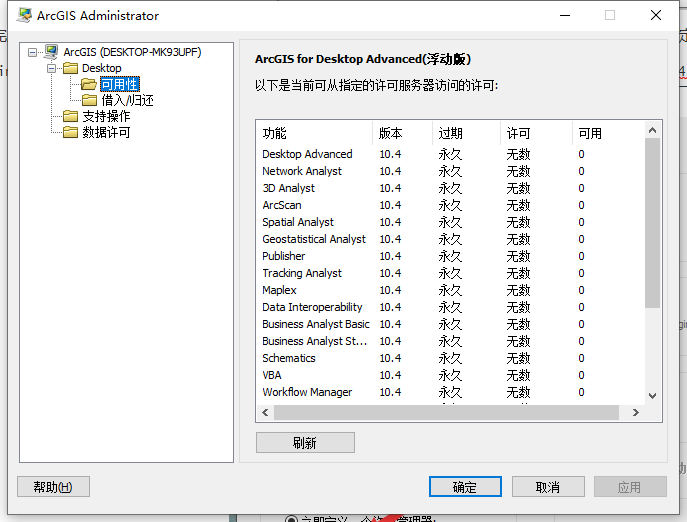Cancel the dialog with 取消

coord(547,487)
